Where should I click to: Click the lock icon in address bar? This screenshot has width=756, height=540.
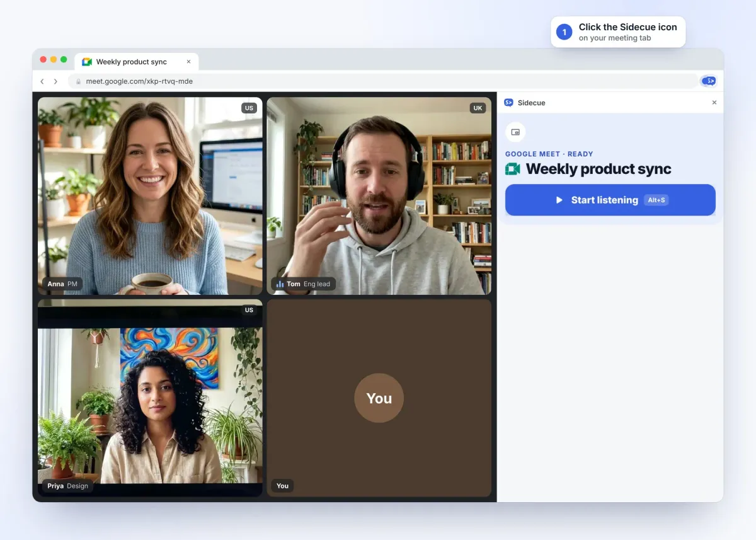pos(79,81)
